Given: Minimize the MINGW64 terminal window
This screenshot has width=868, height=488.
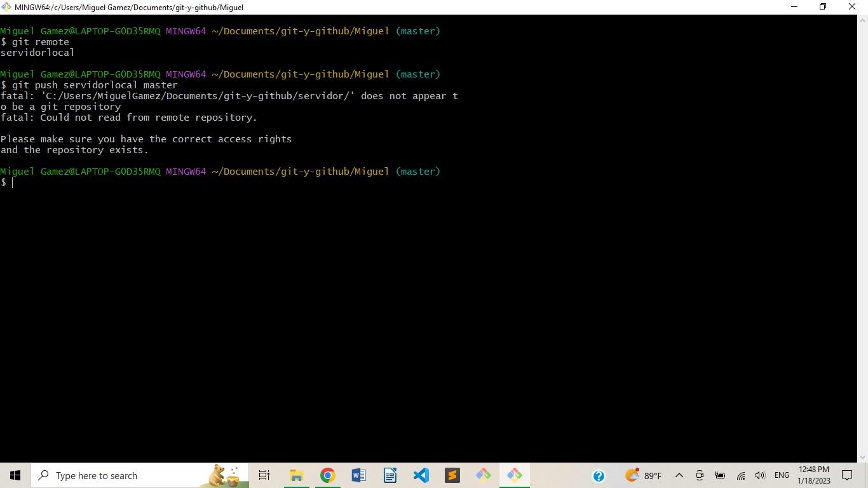Looking at the screenshot, I should click(794, 7).
